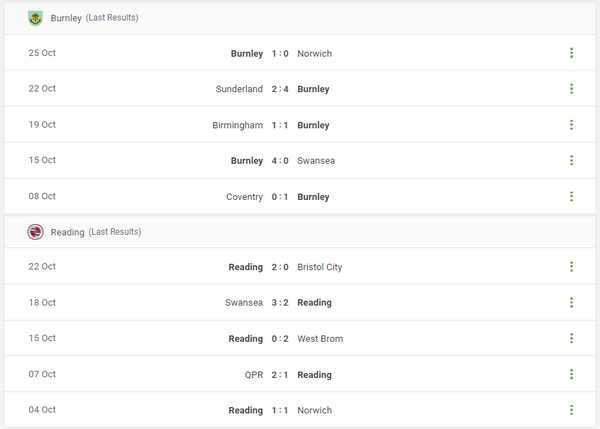Viewport: 600px width, 429px height.
Task: Click the QPR team name
Action: (x=253, y=375)
